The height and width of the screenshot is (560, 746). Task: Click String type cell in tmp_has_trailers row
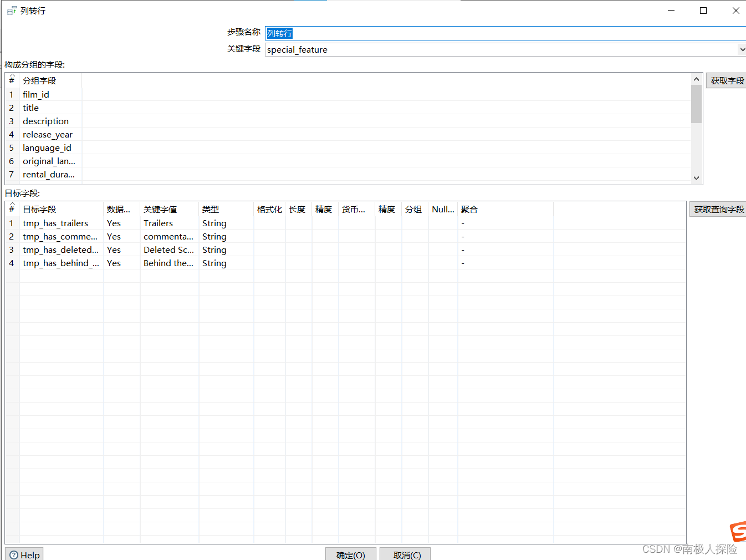pos(226,223)
